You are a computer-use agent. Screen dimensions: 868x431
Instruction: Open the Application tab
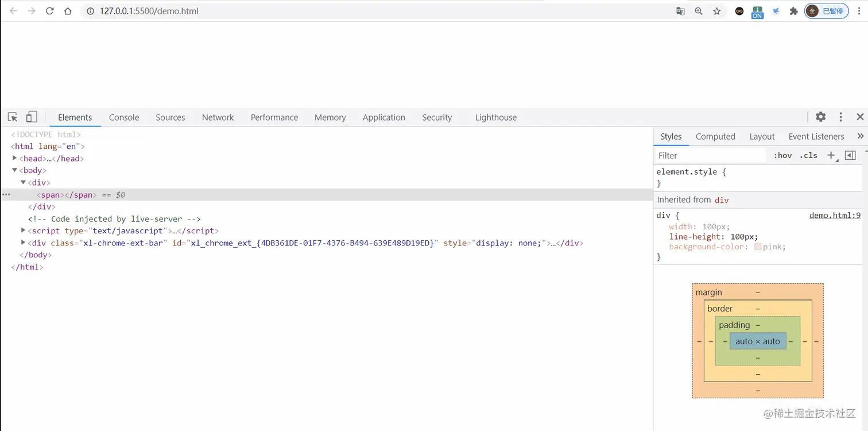(384, 117)
